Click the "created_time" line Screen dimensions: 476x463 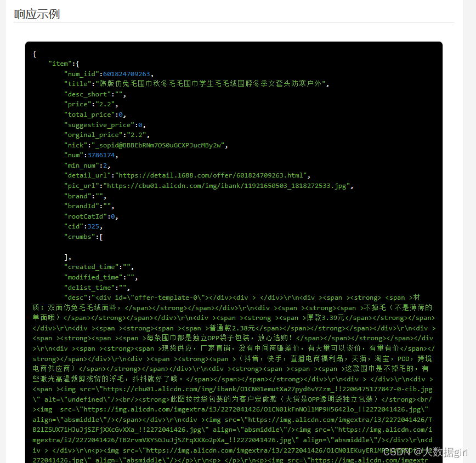pyautogui.click(x=99, y=267)
